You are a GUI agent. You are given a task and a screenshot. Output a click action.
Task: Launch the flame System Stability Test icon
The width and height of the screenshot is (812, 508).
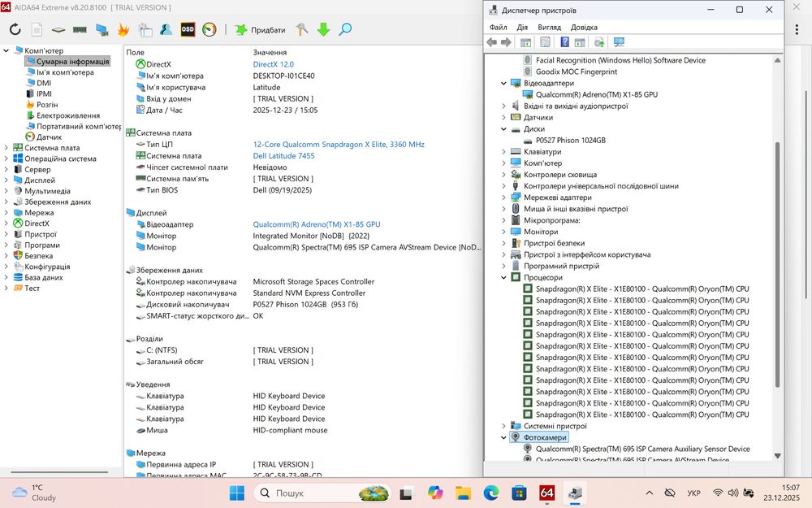(123, 29)
